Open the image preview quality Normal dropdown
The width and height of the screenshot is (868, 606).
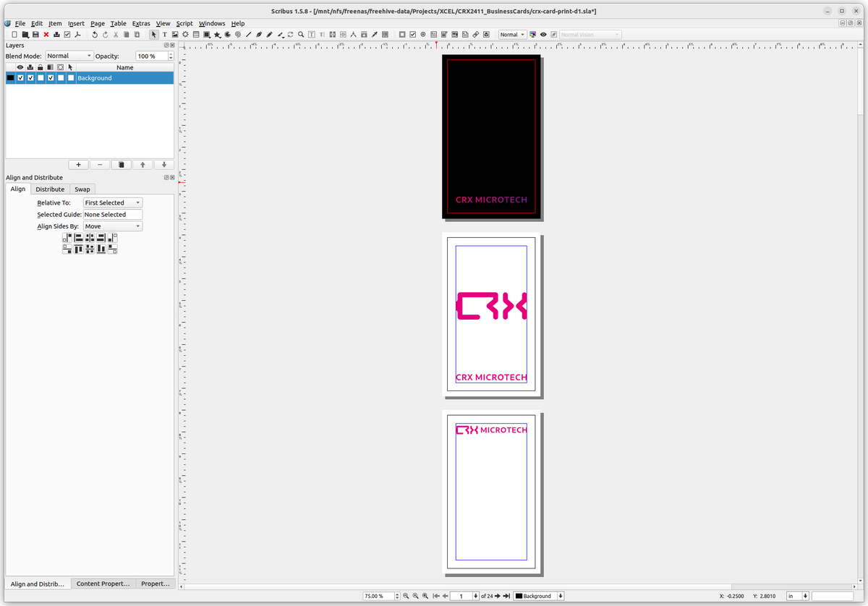[x=513, y=35]
